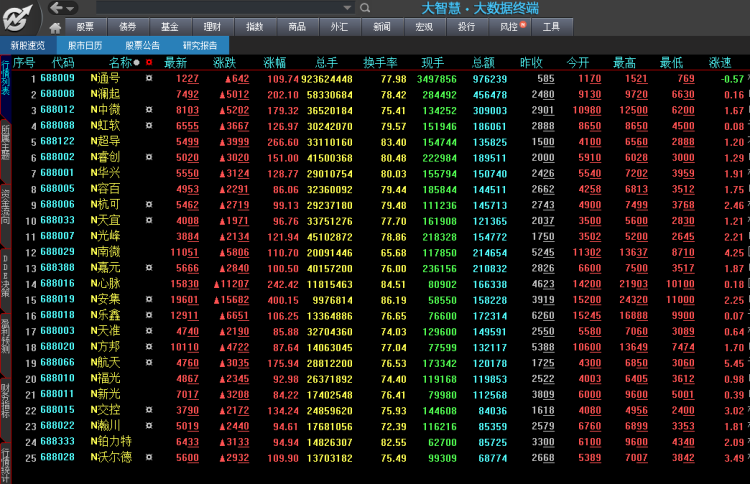The width and height of the screenshot is (750, 484).
Task: Click the marker icon on N瀚川 row
Action: [149, 425]
